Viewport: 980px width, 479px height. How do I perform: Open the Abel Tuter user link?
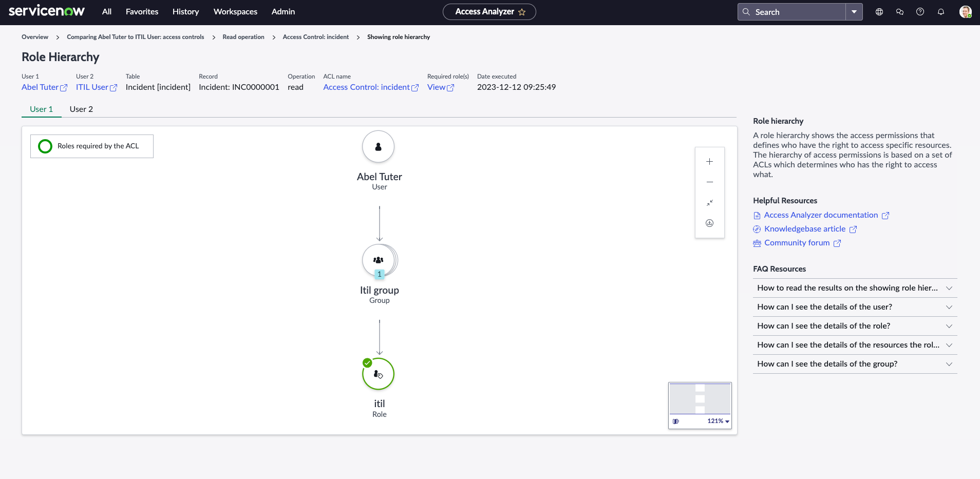[x=44, y=87]
